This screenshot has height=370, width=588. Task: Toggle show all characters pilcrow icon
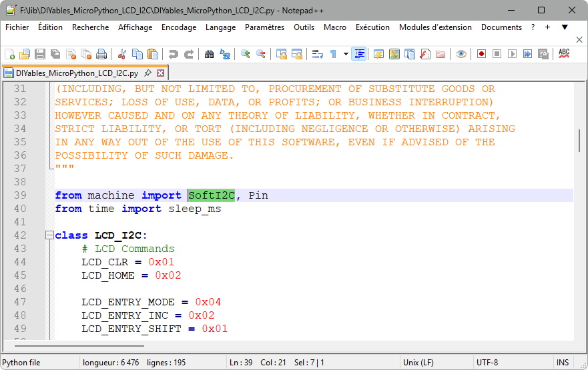333,54
